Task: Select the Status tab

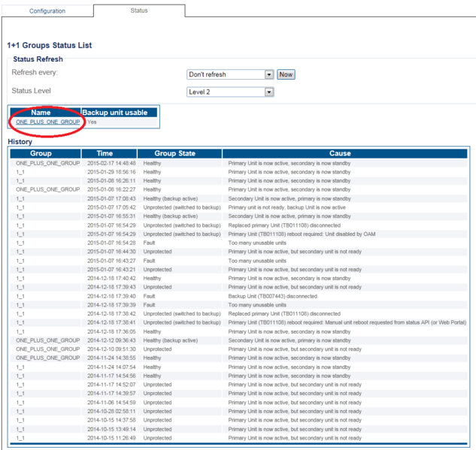Action: (139, 11)
